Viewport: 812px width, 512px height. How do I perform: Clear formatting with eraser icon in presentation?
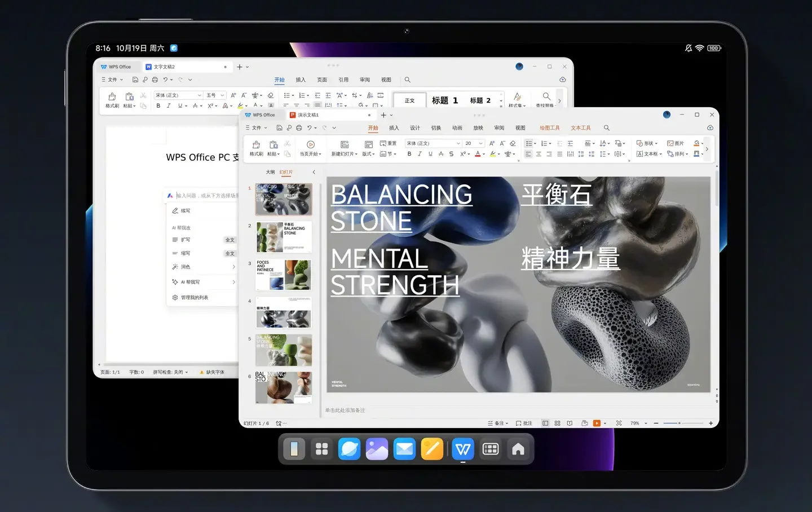pos(513,143)
